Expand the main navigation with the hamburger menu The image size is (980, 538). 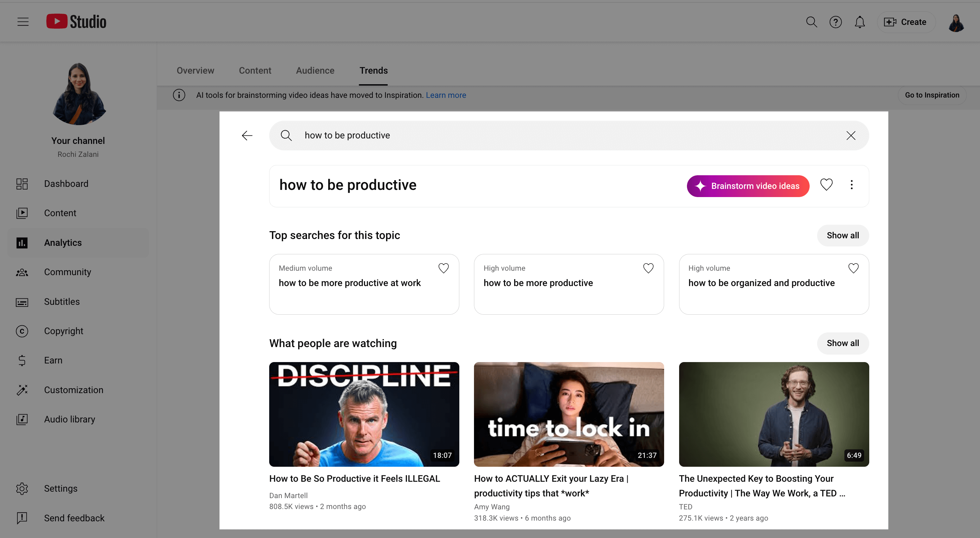coord(22,22)
